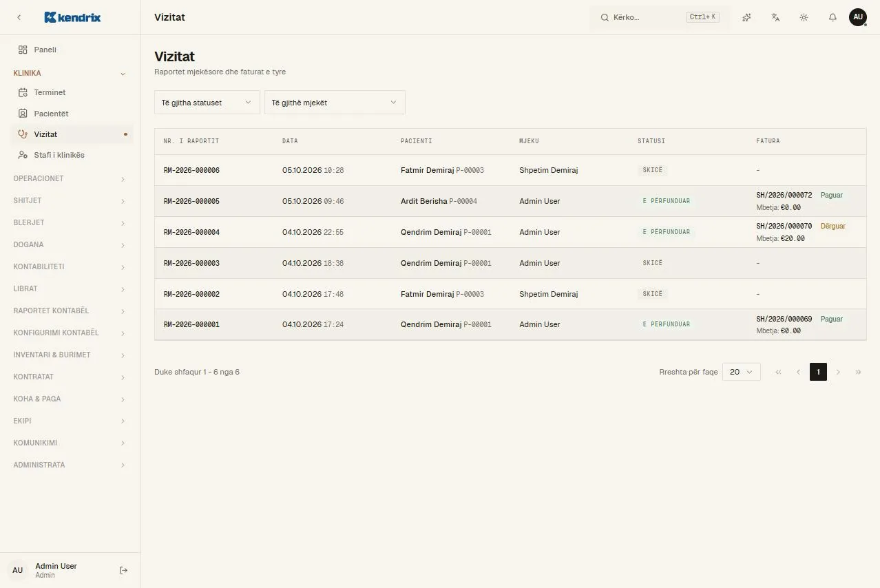Click the Terminet calendar icon
The height and width of the screenshot is (588, 880).
[23, 92]
